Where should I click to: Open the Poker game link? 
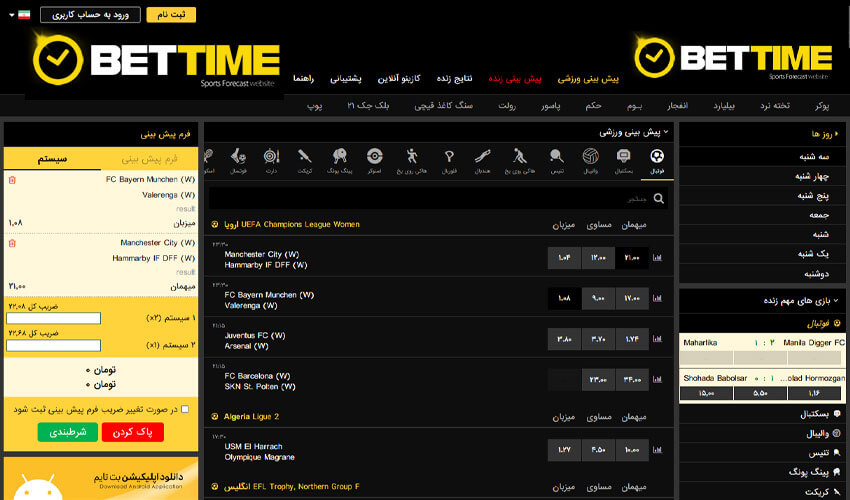[822, 106]
